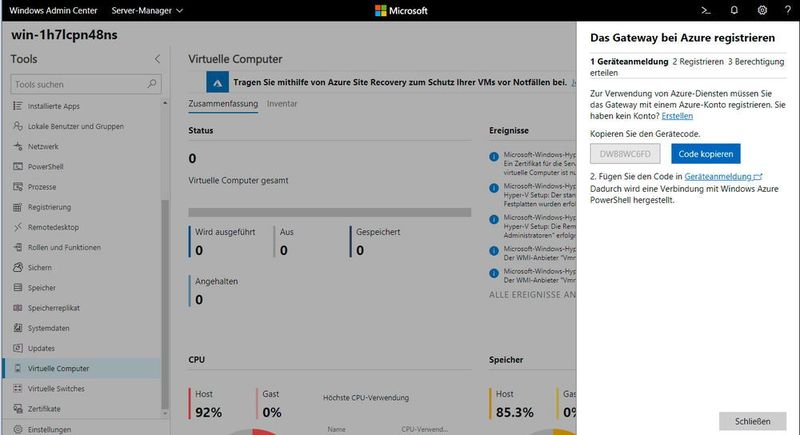Click the Tools list vertical scrollbar

tap(165, 303)
